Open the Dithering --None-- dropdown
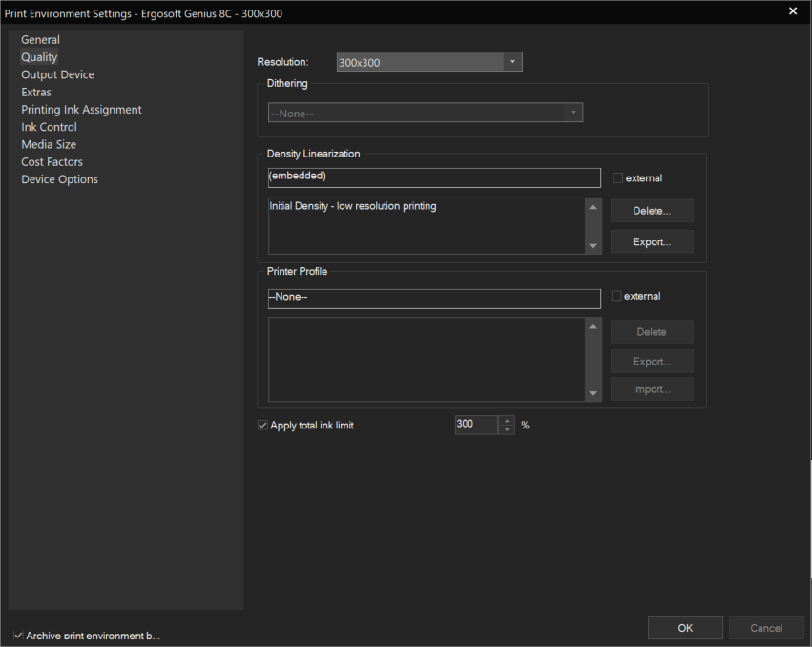Viewport: 812px width, 647px height. tap(426, 113)
